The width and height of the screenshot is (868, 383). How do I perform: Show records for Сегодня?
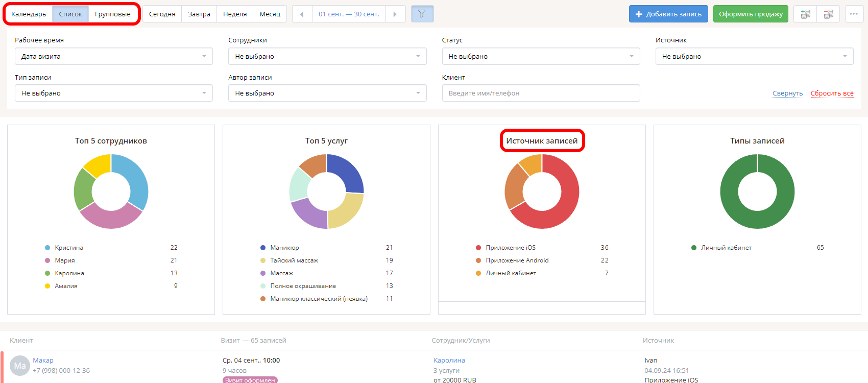point(162,14)
